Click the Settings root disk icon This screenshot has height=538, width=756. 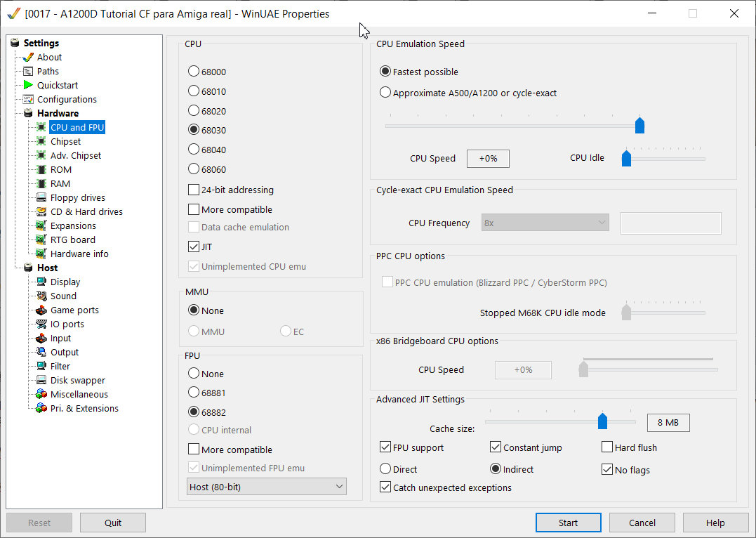pos(15,43)
